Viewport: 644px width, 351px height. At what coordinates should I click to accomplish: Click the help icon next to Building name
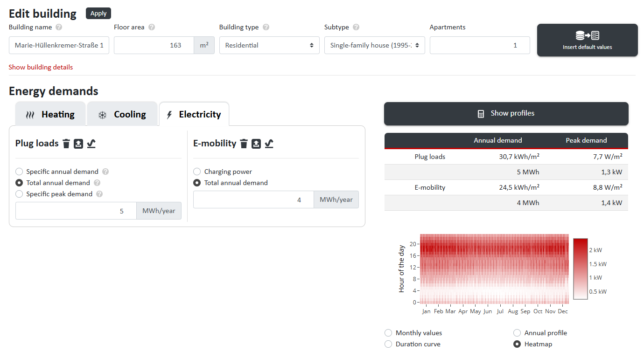59,28
